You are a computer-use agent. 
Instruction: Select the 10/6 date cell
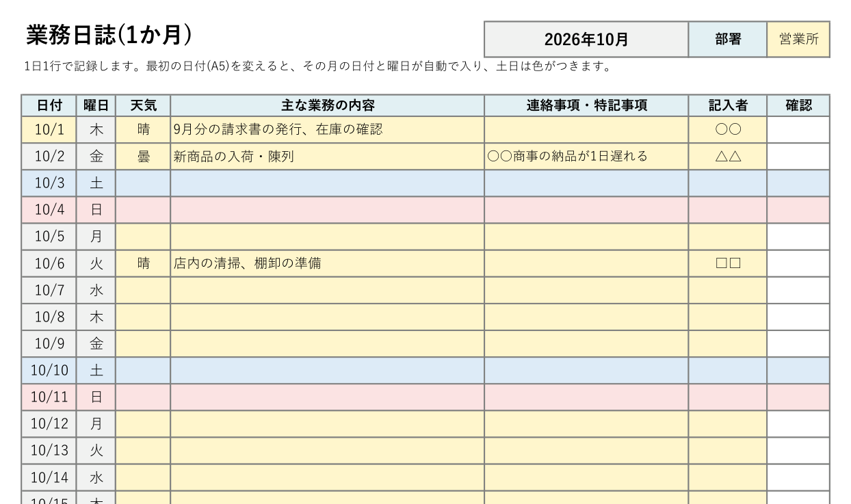coord(49,263)
